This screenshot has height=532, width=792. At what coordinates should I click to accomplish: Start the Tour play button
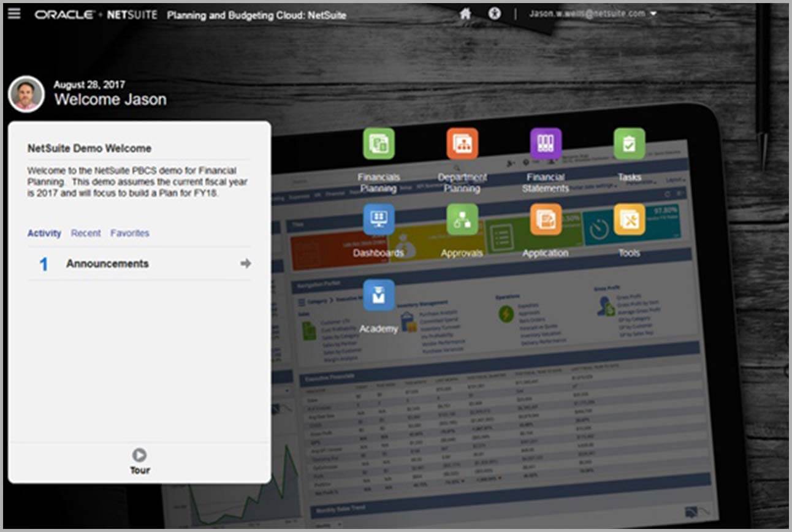tap(140, 455)
